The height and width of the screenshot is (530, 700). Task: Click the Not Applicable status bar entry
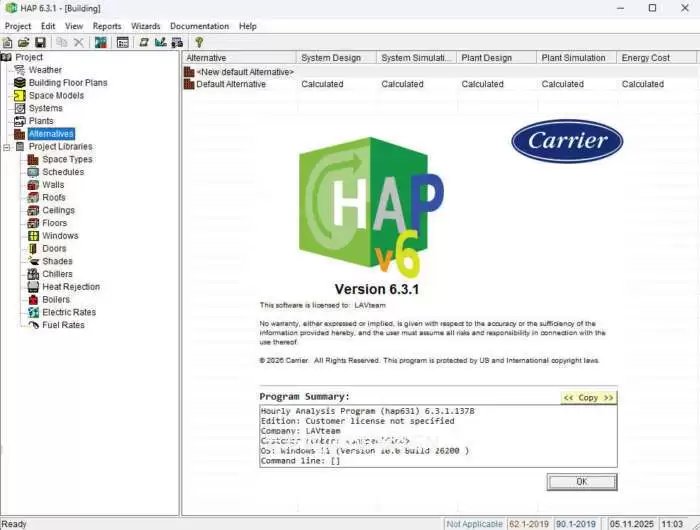tap(474, 524)
